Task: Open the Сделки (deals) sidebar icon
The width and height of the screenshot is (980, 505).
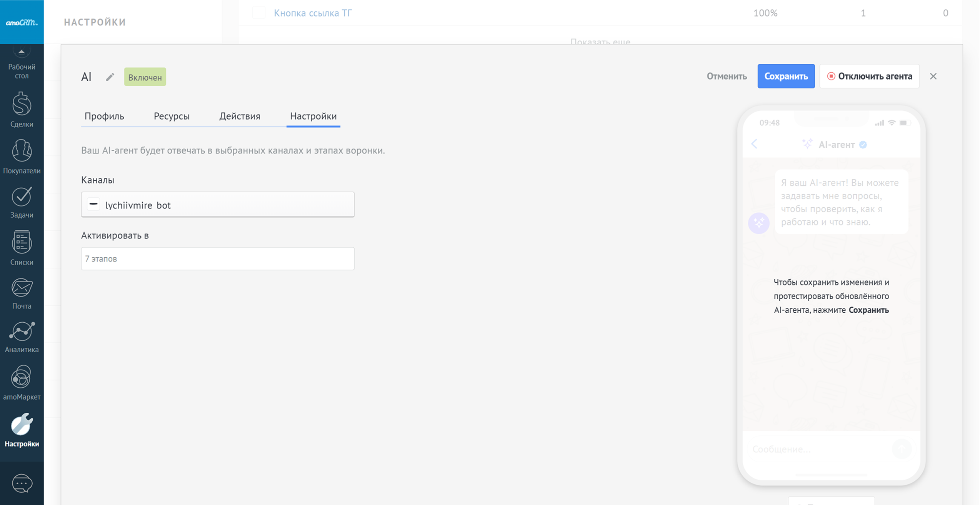Action: tap(22, 109)
